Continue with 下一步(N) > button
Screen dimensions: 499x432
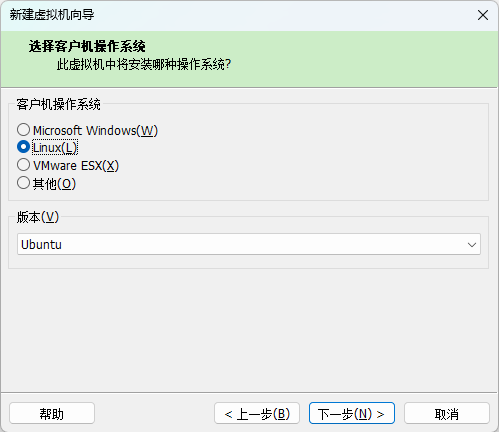(x=352, y=414)
